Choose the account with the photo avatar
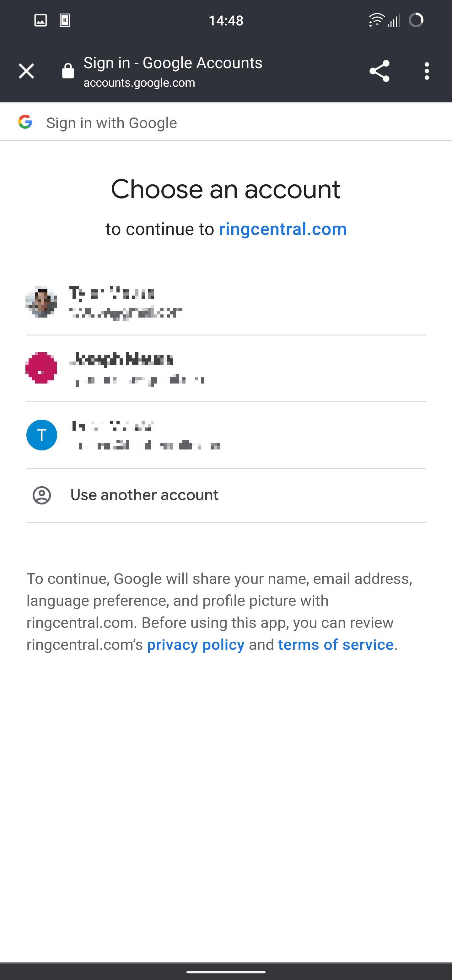This screenshot has height=980, width=452. 226,302
